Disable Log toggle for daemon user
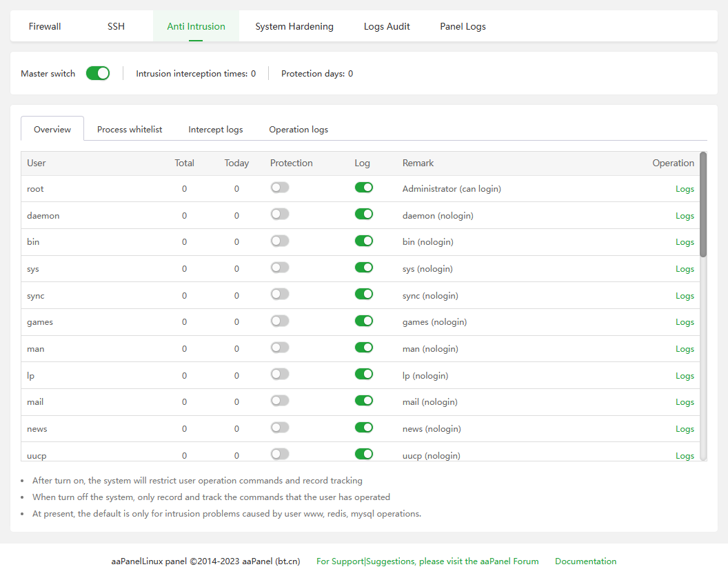This screenshot has width=728, height=578. [363, 215]
